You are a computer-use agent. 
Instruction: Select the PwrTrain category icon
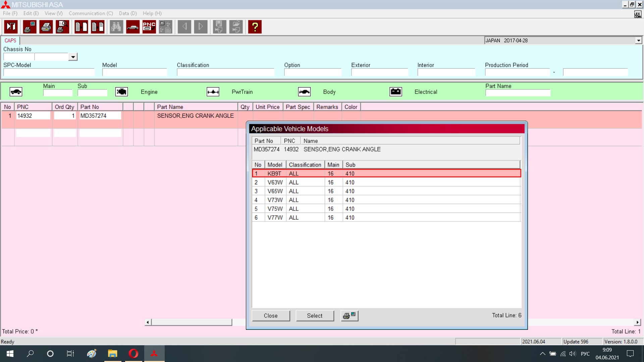tap(213, 92)
